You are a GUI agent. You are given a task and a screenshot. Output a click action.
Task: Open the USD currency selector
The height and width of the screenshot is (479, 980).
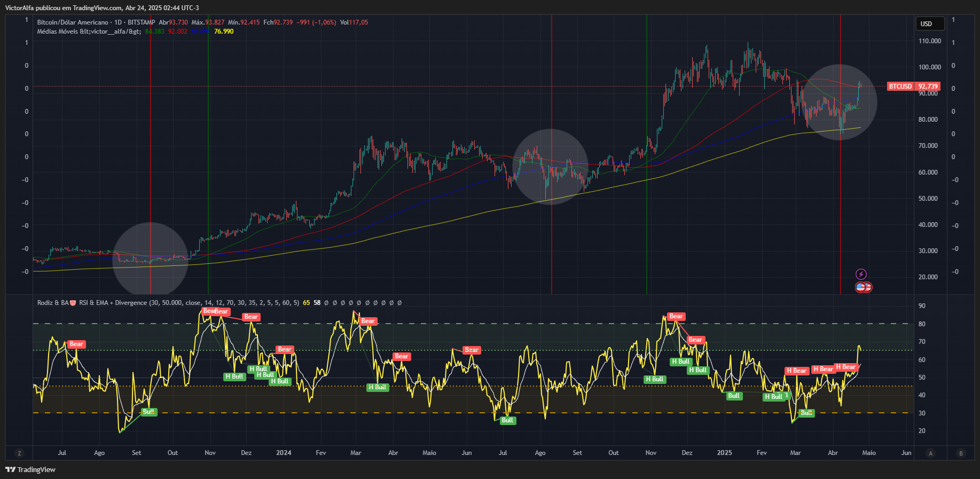(929, 23)
